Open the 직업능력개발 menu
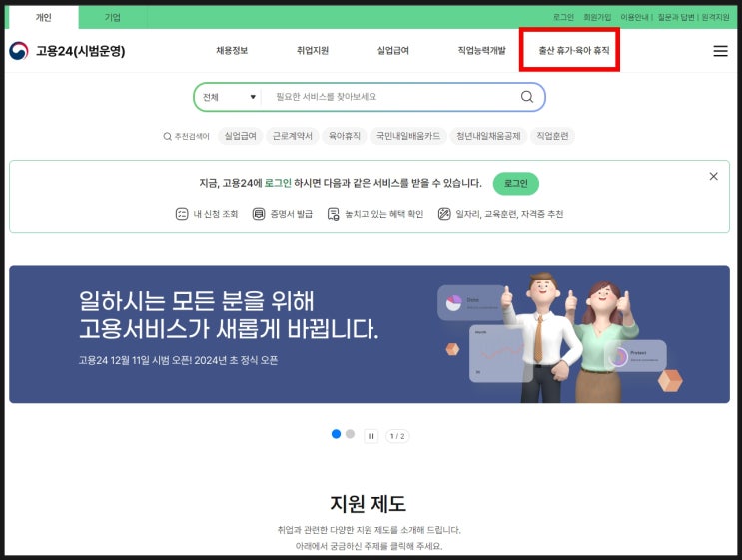The image size is (742, 560). click(481, 51)
